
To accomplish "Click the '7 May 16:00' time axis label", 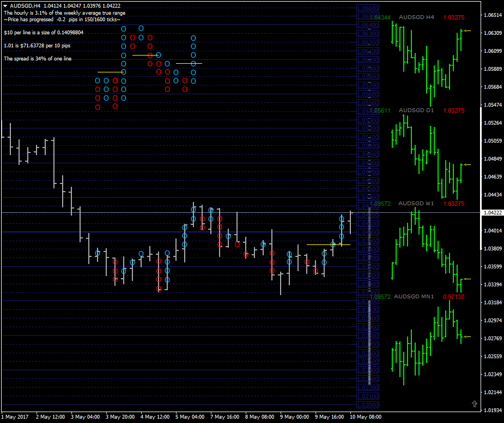I will pyautogui.click(x=224, y=417).
